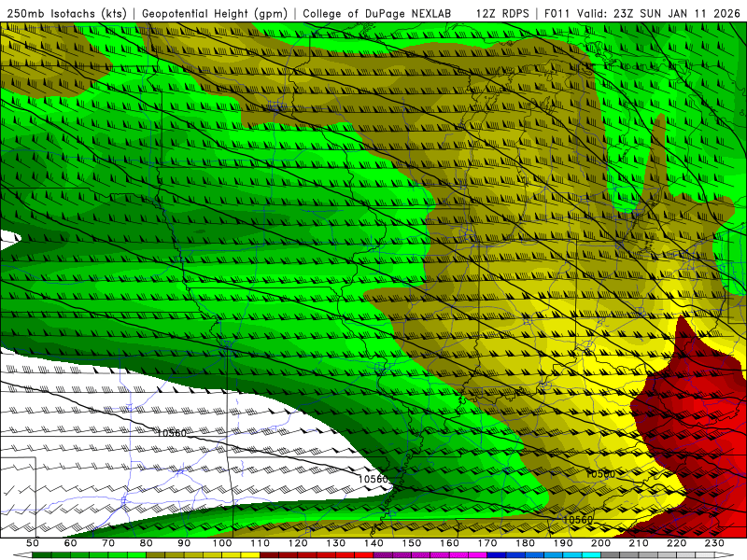Screen dimensions: 747x560
Task: Click the 'F011 Valid: 23Z SUN JAN 11 2026' text
Action: click(642, 14)
